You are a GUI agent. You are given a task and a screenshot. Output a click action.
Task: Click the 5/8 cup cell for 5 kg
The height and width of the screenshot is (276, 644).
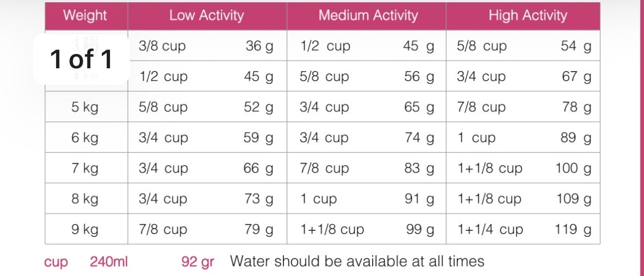click(163, 107)
